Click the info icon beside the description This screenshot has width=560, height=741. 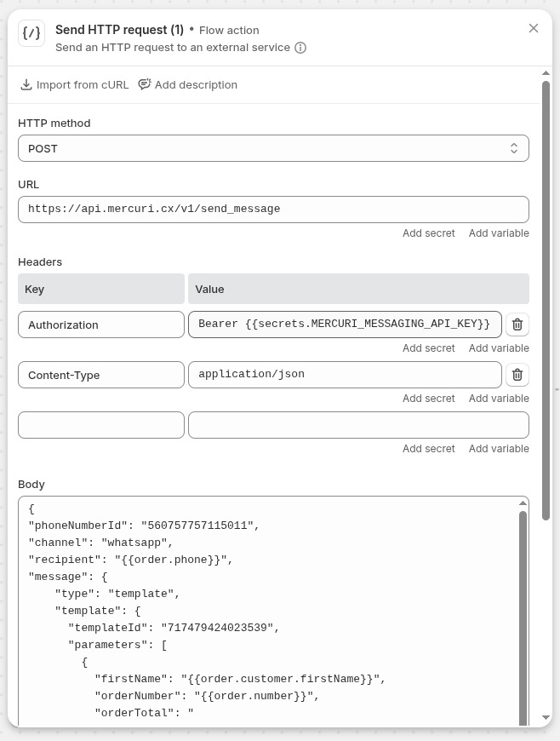[300, 48]
